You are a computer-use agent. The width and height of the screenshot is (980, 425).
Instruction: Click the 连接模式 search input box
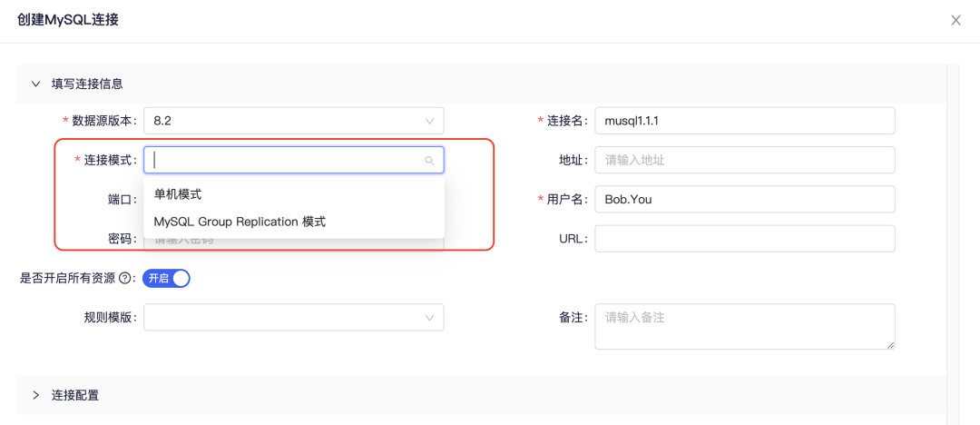coord(294,160)
